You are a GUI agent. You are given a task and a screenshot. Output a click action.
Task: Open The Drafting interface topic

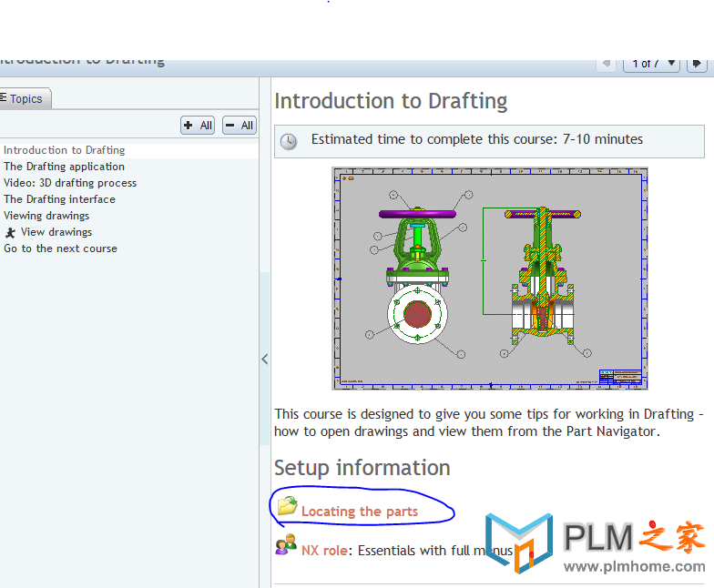(60, 199)
